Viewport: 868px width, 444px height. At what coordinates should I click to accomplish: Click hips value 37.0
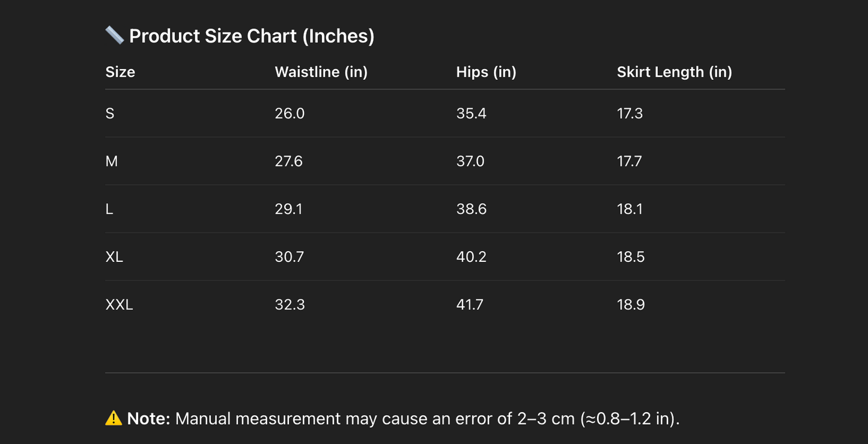[x=470, y=161]
